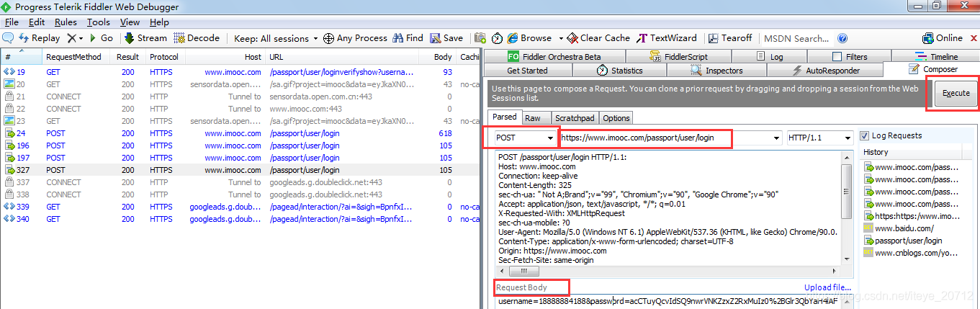This screenshot has height=309, width=980.
Task: Open the File menu
Action: 12,22
